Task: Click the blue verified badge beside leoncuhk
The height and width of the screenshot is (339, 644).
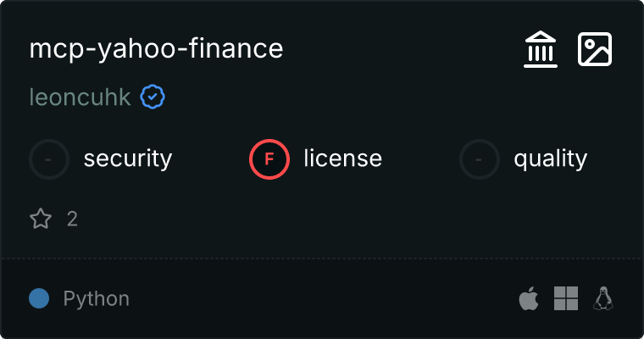Action: [153, 97]
